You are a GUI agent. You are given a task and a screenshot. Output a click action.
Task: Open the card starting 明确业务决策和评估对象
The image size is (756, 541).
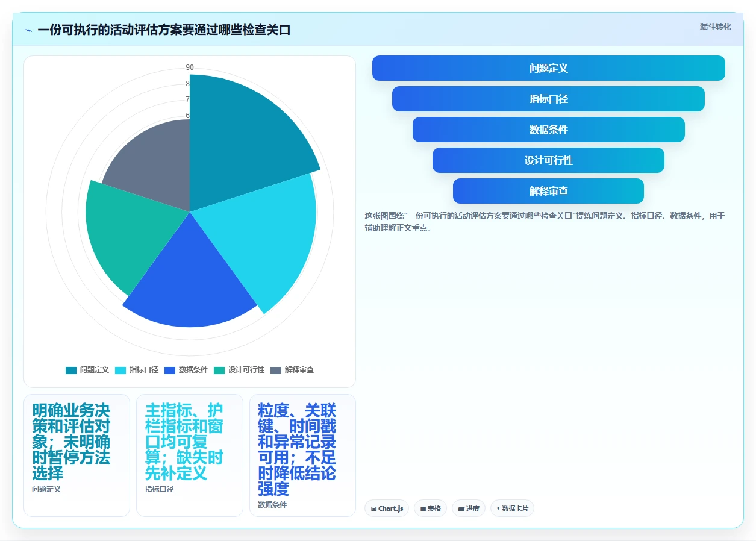pos(77,455)
